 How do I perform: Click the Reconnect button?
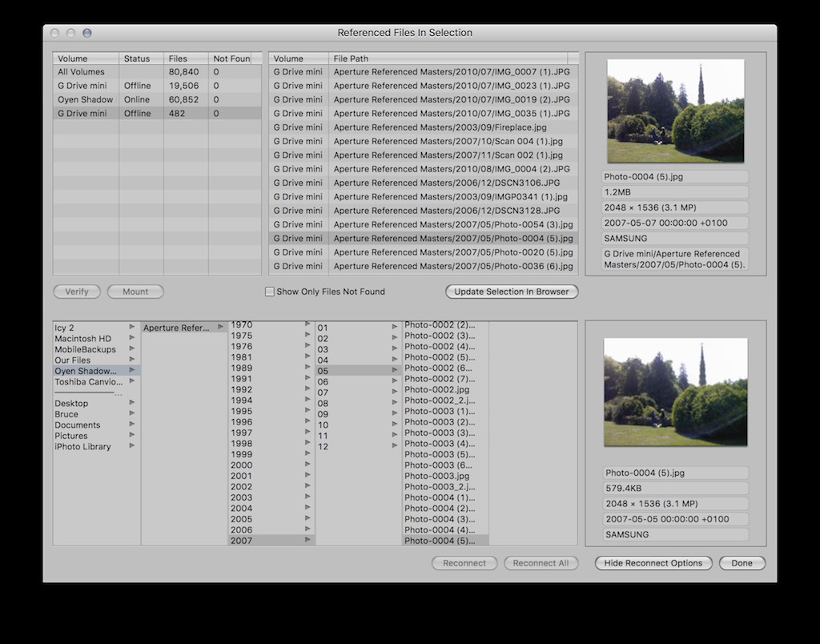click(464, 563)
